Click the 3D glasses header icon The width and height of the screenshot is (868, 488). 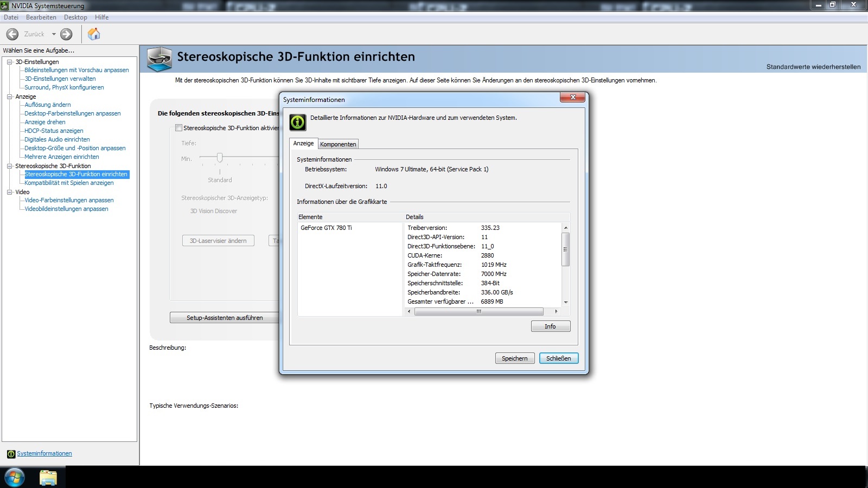click(x=159, y=59)
